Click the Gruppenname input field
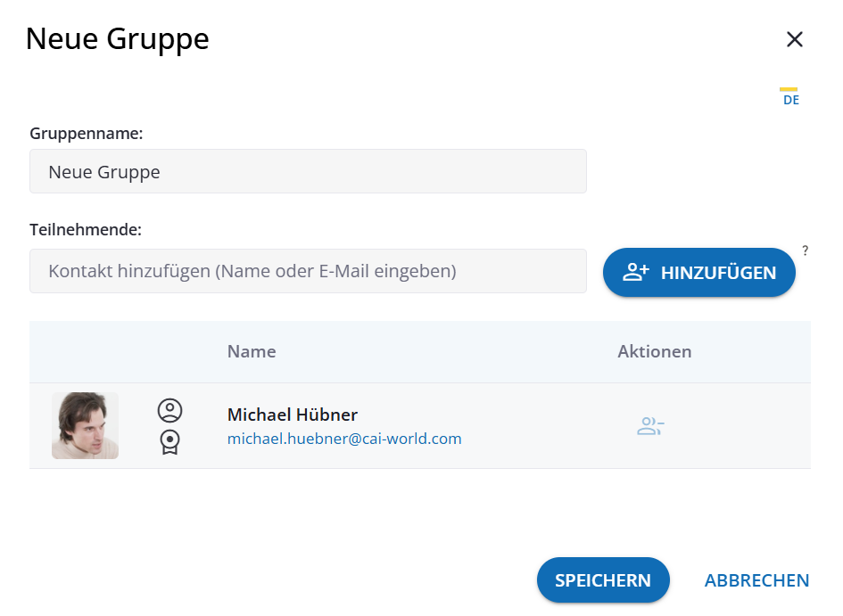The height and width of the screenshot is (616, 843). (x=308, y=171)
